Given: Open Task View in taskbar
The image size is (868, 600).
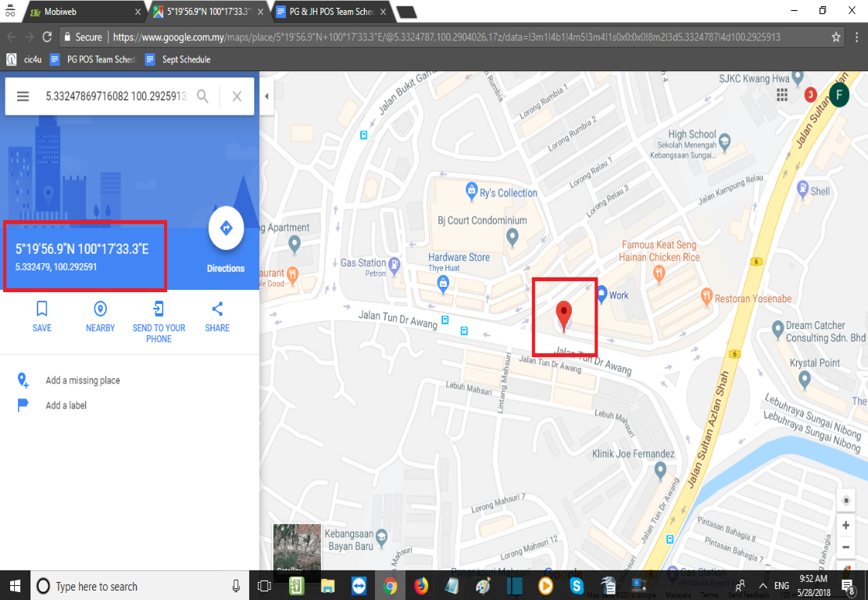Looking at the screenshot, I should 265,586.
